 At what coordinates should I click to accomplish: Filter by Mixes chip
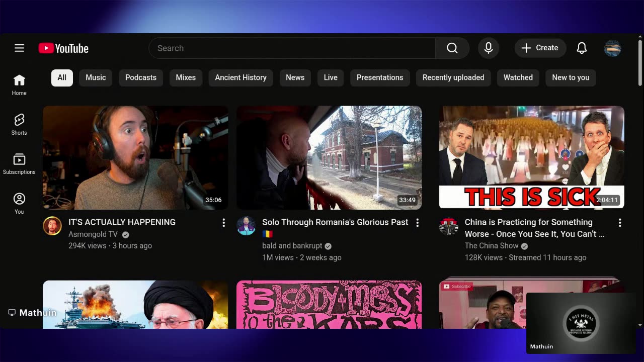tap(186, 77)
